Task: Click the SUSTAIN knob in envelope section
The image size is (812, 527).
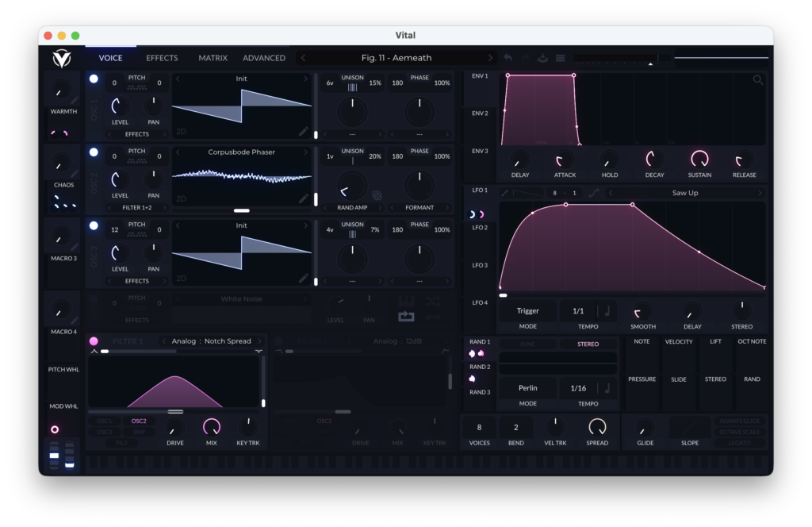Action: (x=699, y=159)
